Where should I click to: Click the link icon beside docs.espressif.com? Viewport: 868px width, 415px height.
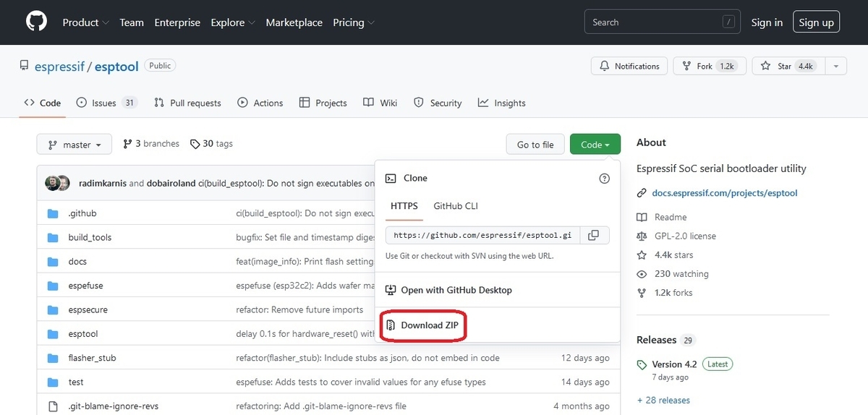coord(642,193)
